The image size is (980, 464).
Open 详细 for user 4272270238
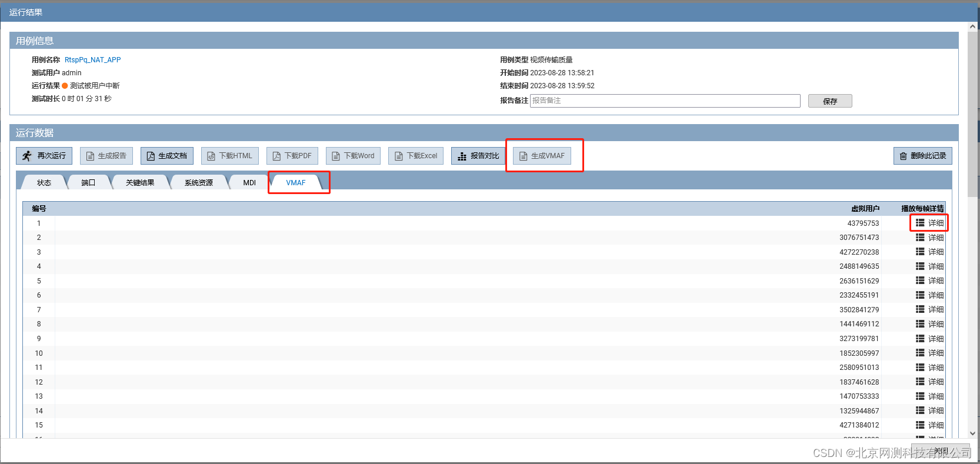click(x=929, y=252)
